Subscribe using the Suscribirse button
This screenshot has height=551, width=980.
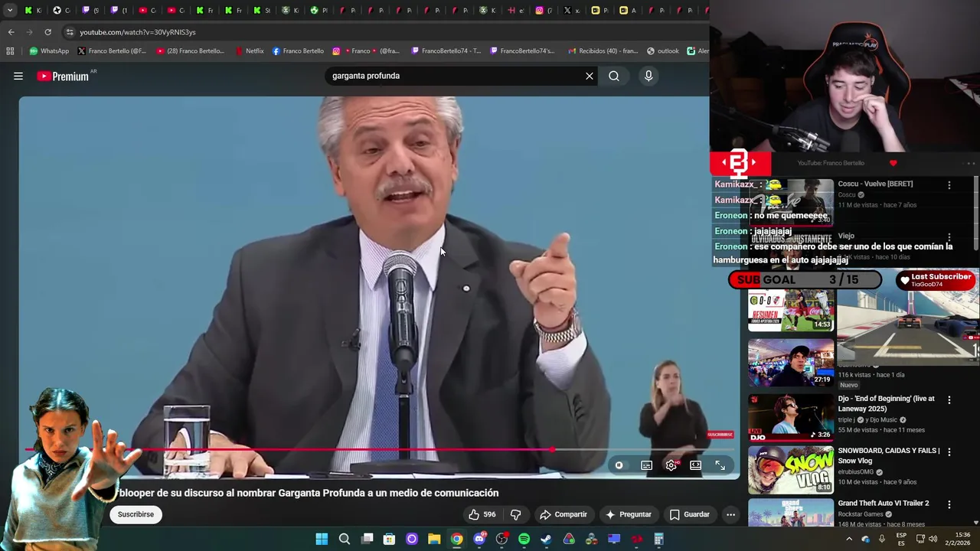point(136,514)
